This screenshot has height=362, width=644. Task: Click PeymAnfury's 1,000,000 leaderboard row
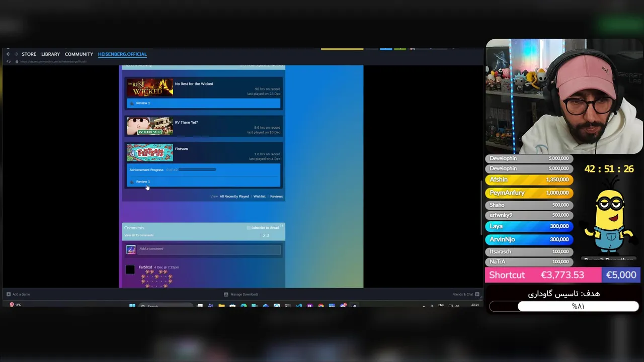[529, 193]
